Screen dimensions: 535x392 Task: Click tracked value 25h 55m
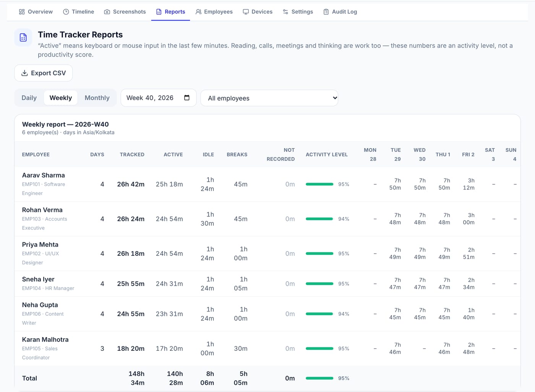click(x=131, y=284)
